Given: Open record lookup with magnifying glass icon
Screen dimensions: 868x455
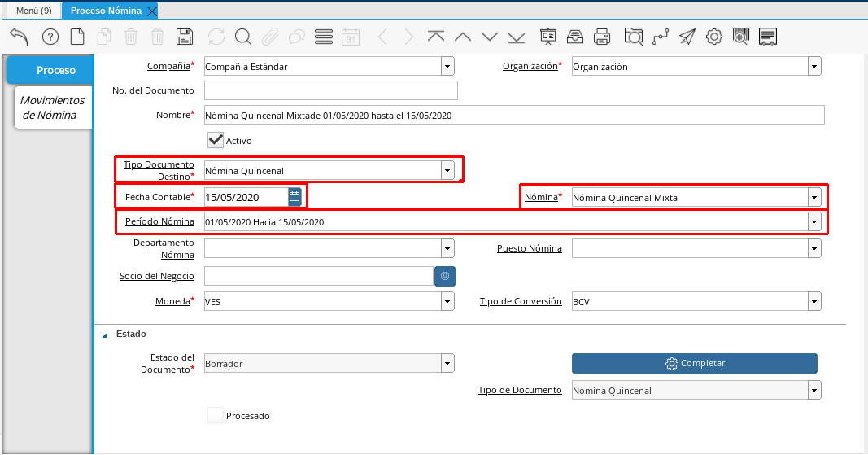Looking at the screenshot, I should (243, 37).
